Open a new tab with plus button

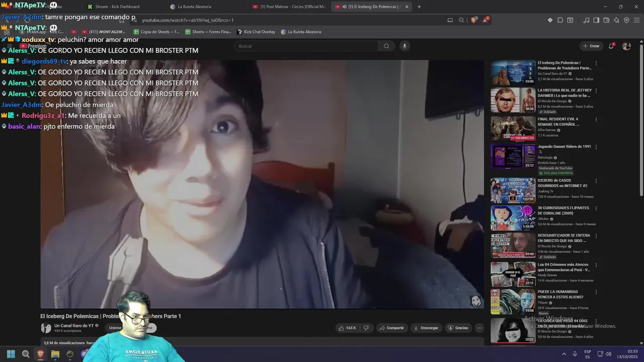(x=419, y=7)
